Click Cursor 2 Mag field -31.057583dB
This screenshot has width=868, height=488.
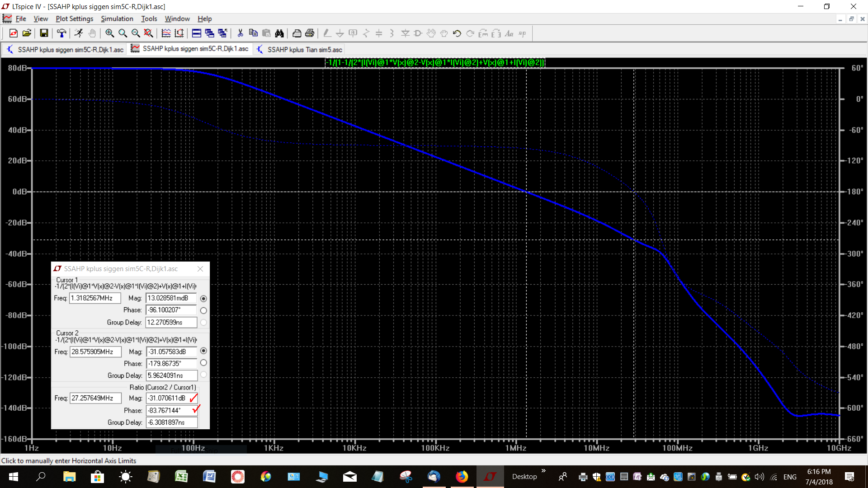pyautogui.click(x=172, y=352)
